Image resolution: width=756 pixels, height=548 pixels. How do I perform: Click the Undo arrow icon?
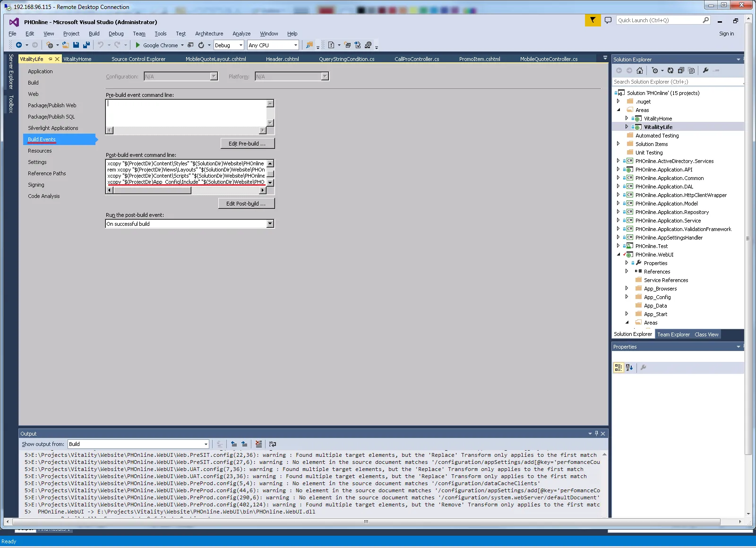pos(101,45)
